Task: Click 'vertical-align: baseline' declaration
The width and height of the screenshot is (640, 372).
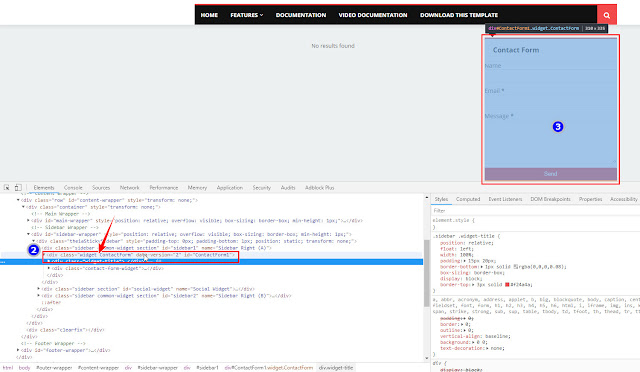Action: 475,336
